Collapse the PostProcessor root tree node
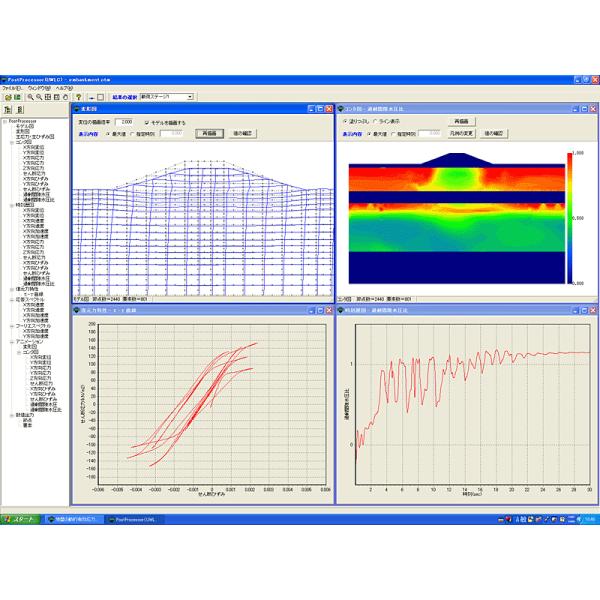600x600 pixels. click(4, 121)
